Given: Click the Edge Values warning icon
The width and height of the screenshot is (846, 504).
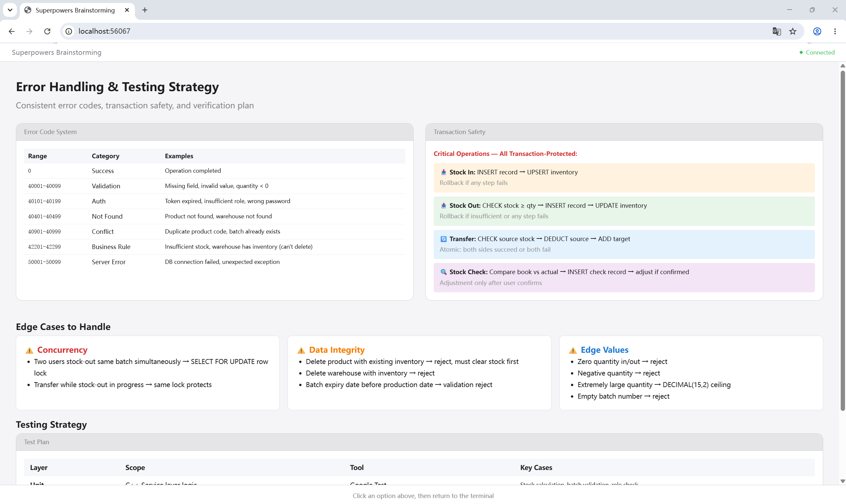Looking at the screenshot, I should (x=573, y=350).
